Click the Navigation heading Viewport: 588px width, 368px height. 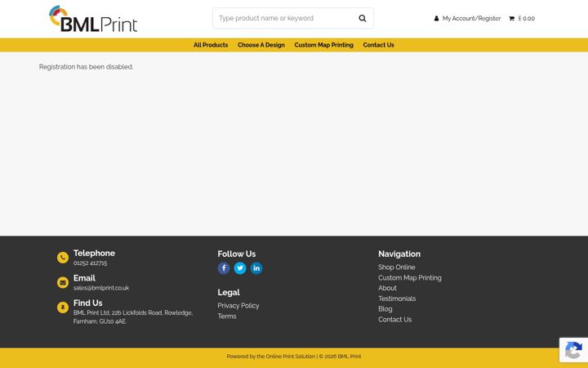pyautogui.click(x=399, y=254)
